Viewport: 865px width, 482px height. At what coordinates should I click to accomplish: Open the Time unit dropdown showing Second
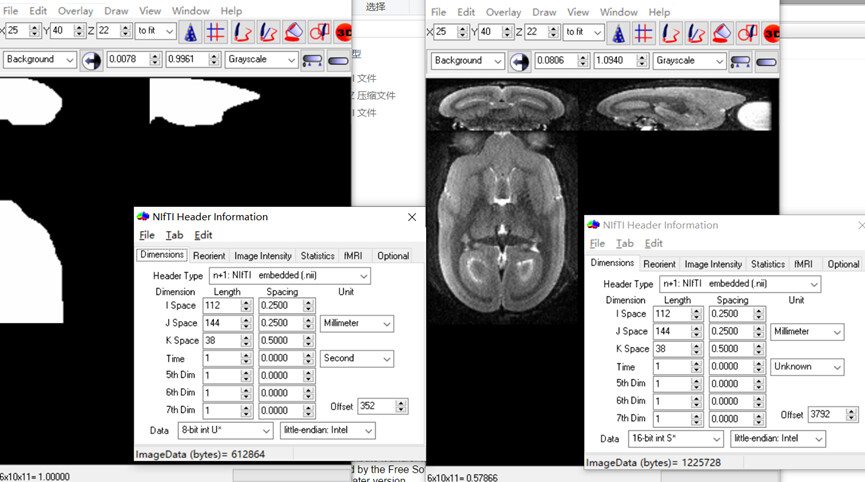pos(357,358)
